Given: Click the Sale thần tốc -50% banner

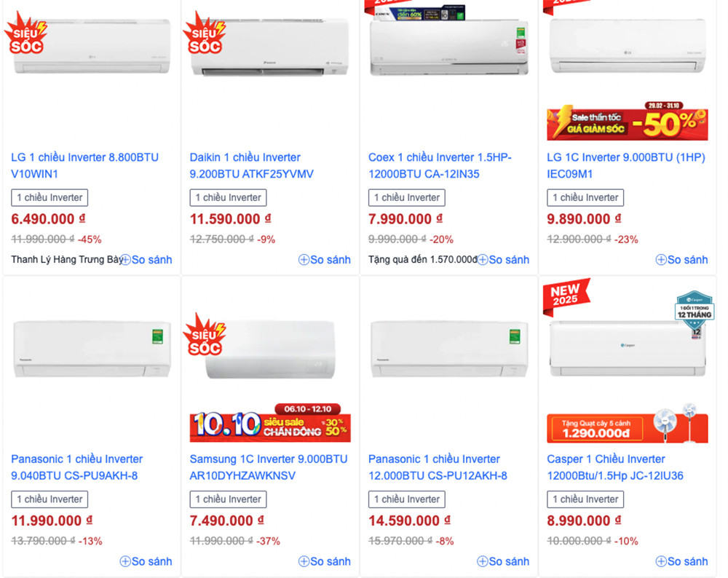Looking at the screenshot, I should (628, 121).
